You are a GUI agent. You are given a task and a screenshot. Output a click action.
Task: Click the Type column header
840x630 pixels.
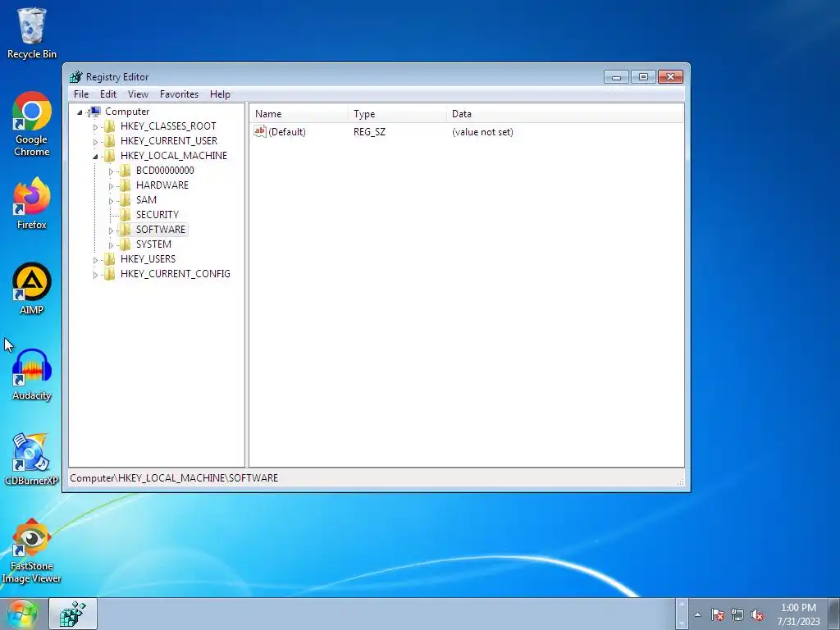(397, 113)
